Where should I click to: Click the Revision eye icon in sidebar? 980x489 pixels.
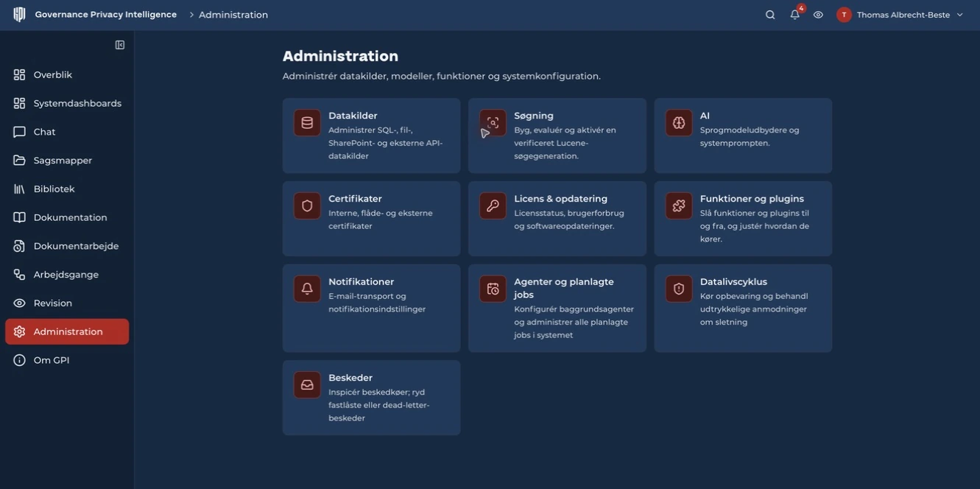(x=19, y=303)
